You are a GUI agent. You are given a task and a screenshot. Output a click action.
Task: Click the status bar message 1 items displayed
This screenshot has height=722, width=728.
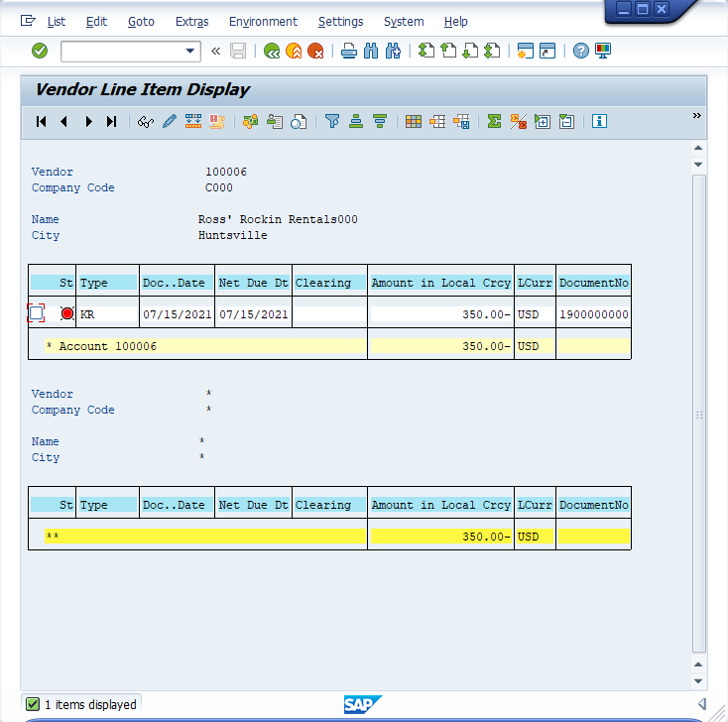(x=90, y=705)
